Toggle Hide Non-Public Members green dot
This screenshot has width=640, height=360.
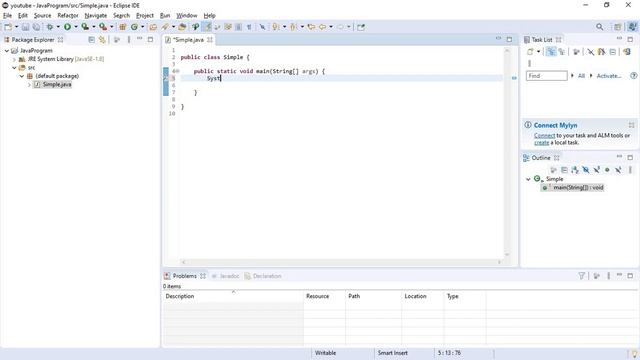(x=607, y=170)
